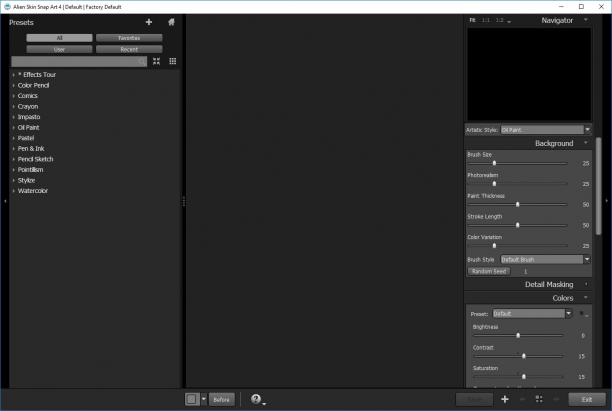
Task: Collapse the Colors section
Action: [x=585, y=298]
